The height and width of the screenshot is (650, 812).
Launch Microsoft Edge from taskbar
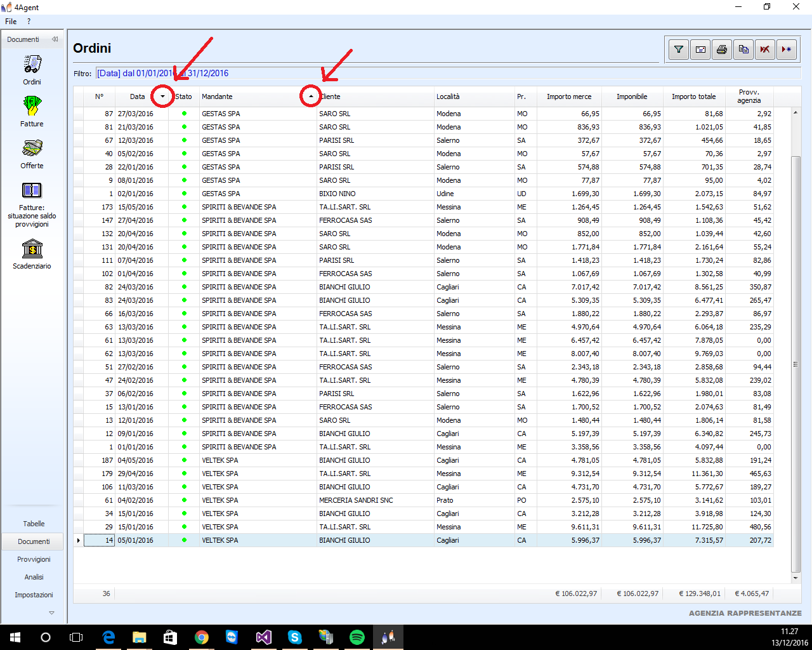[x=108, y=637]
